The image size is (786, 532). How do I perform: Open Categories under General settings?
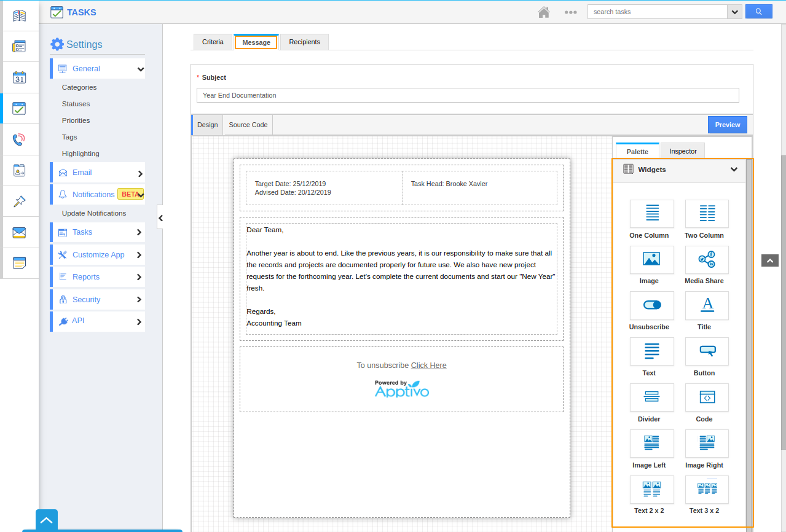(x=79, y=87)
